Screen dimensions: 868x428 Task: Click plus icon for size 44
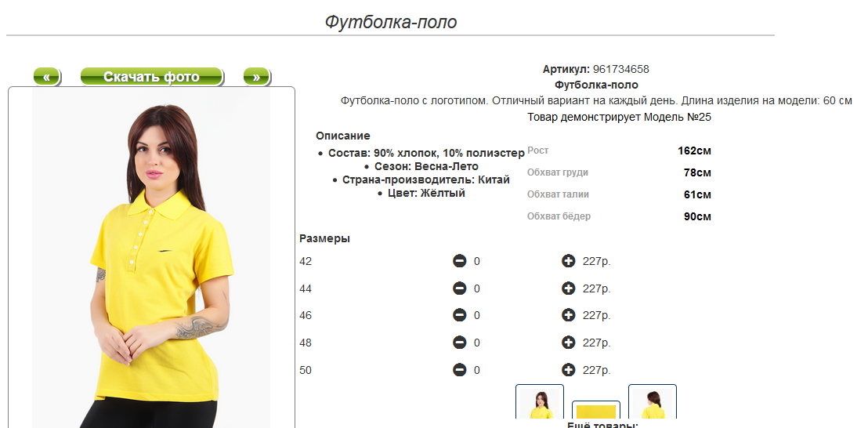coord(569,288)
